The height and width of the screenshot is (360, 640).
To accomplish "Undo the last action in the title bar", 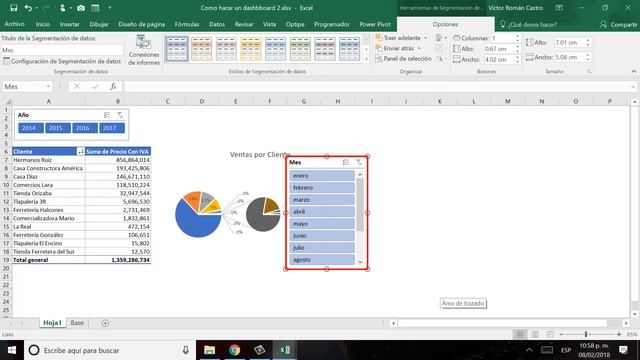I will tap(28, 8).
